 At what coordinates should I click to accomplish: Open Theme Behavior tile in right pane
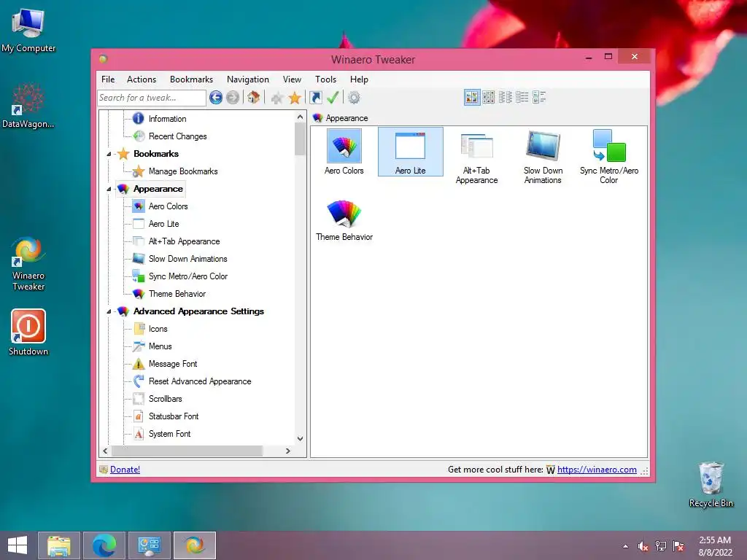(344, 220)
